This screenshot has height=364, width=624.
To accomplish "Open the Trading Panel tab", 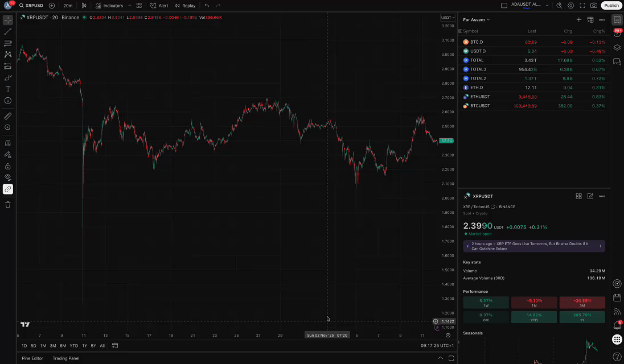I will 65,358.
